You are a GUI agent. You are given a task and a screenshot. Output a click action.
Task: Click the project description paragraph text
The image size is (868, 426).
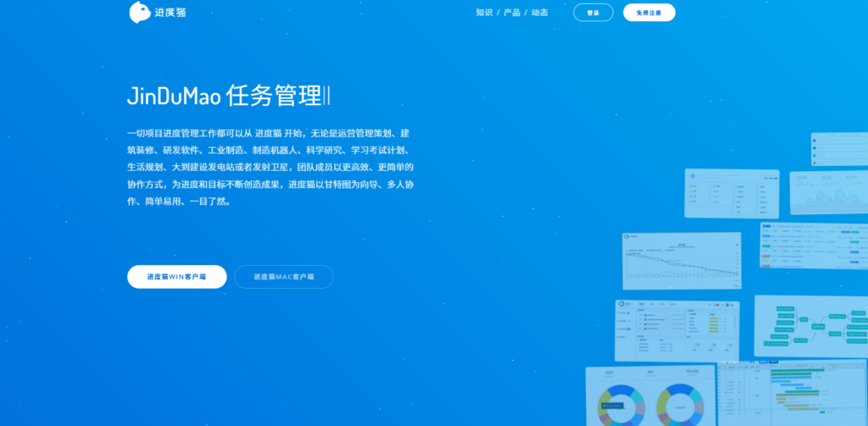270,168
